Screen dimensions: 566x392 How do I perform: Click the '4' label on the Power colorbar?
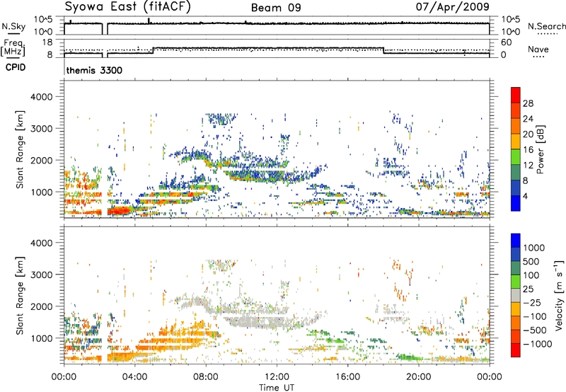[x=526, y=196]
